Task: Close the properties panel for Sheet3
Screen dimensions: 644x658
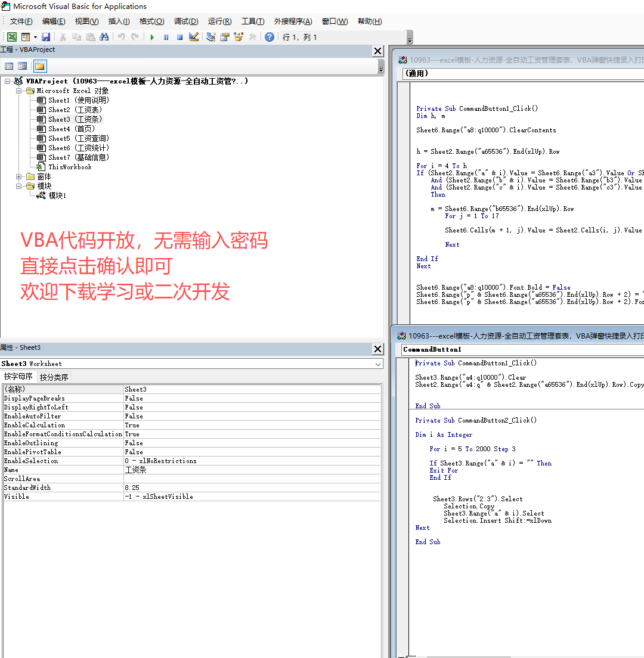Action: pos(377,349)
